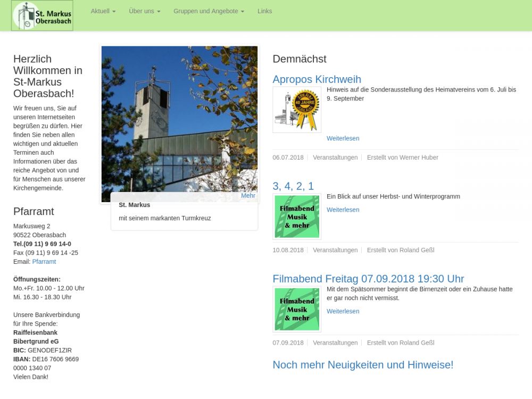Click the St. Markus caption heading
The height and width of the screenshot is (399, 532).
134,205
